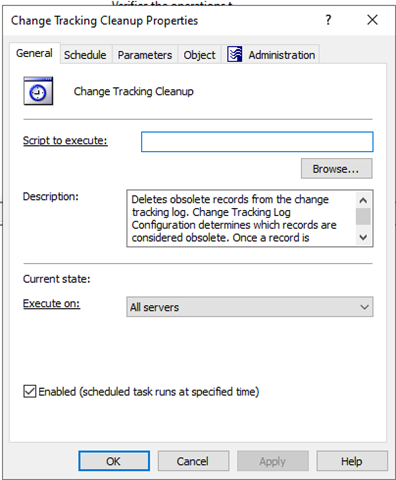Expand the All servers combo box arrow

pos(364,307)
